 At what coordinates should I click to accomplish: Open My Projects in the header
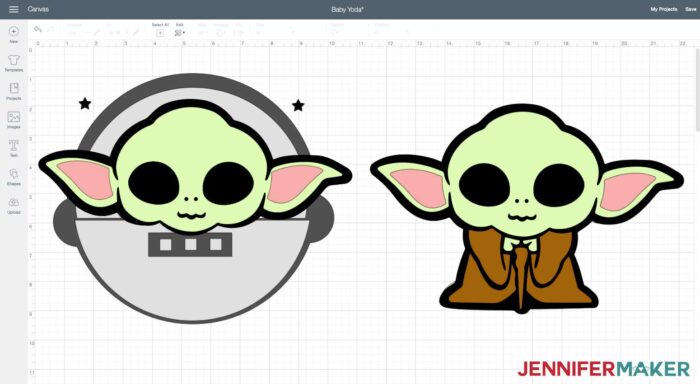(663, 9)
